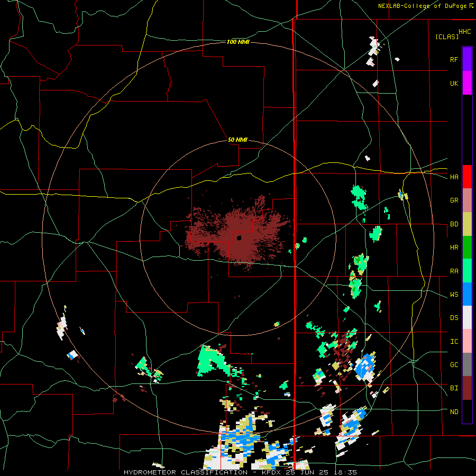476x476 pixels.
Task: Click the gray GC color swatch
Action: coord(467,364)
